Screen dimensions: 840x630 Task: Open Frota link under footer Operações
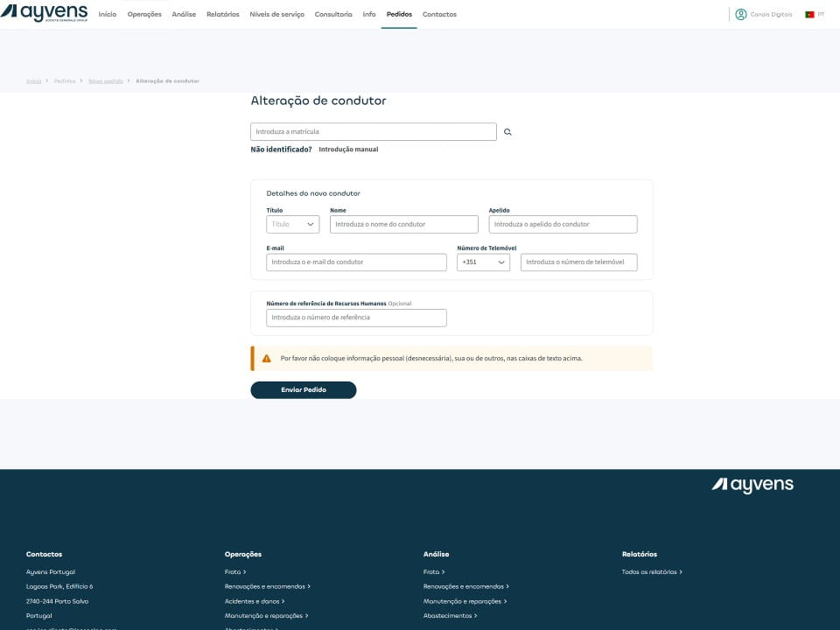click(x=235, y=572)
